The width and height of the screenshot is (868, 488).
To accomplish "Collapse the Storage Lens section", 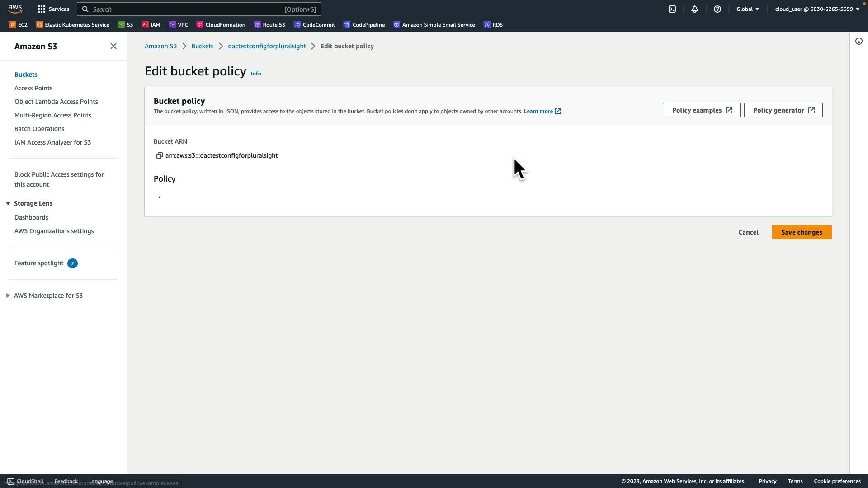I will (x=8, y=203).
